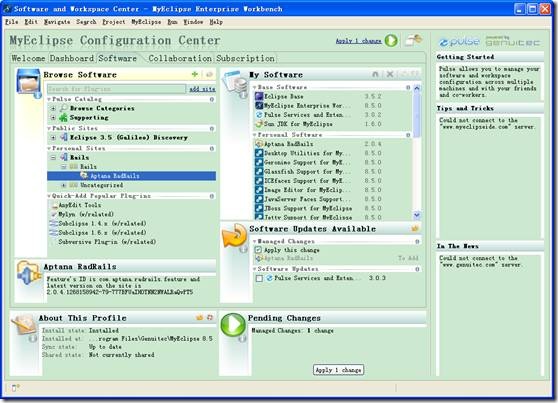
Task: Collapse the Base Software section
Action: (255, 87)
